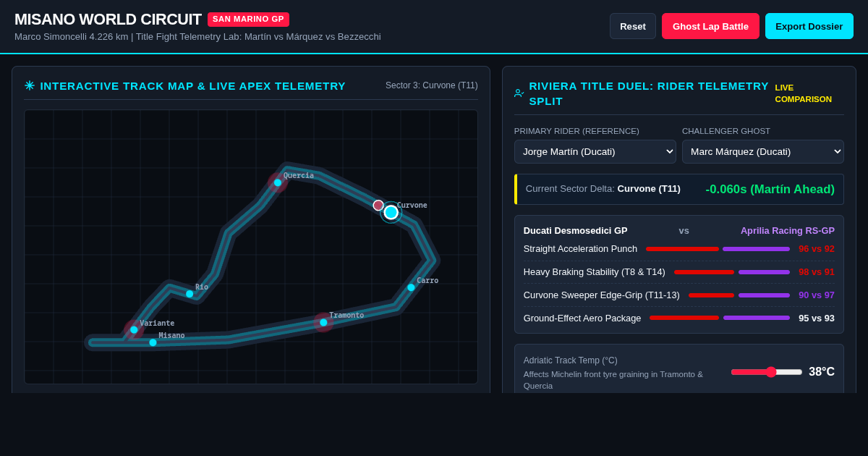
Task: Click the Heavy Braking Stability row
Action: pyautogui.click(x=678, y=272)
